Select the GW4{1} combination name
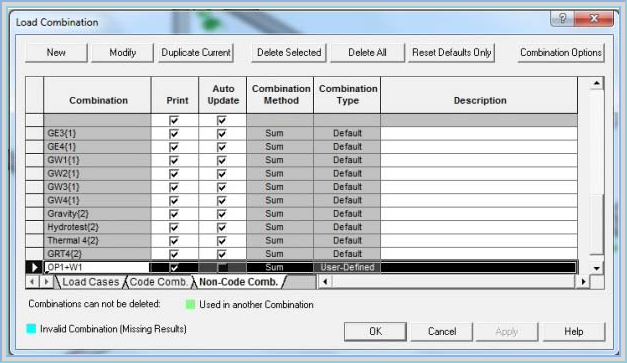 (x=97, y=200)
